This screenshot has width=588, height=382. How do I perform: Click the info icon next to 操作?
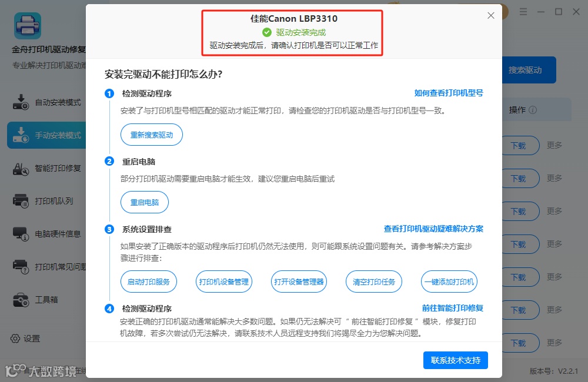click(533, 110)
